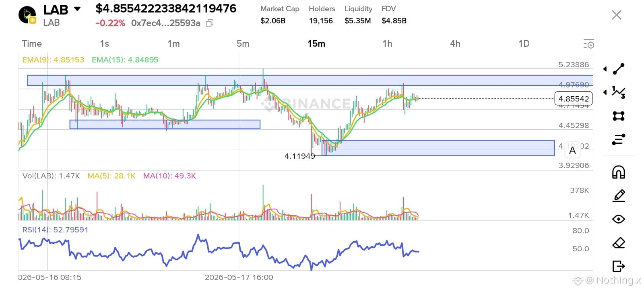Screen dimensions: 644x290
Task: Select the 4h timeframe
Action: (455, 43)
